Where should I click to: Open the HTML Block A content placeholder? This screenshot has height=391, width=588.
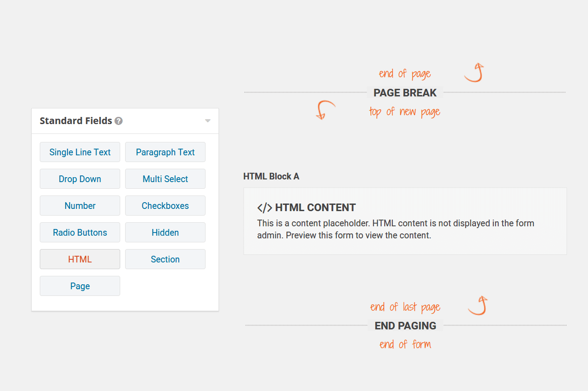click(x=405, y=221)
